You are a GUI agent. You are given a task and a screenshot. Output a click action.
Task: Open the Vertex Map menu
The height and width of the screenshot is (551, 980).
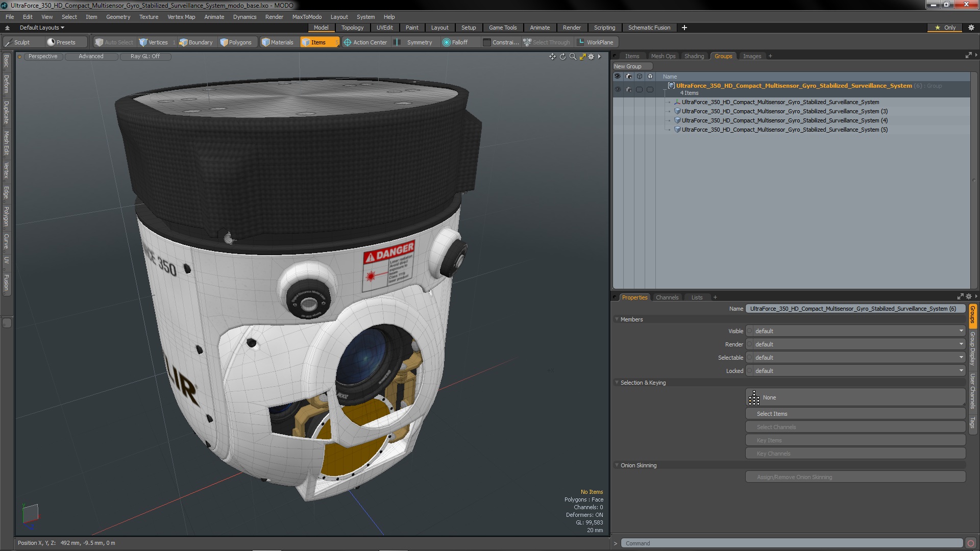pyautogui.click(x=181, y=17)
